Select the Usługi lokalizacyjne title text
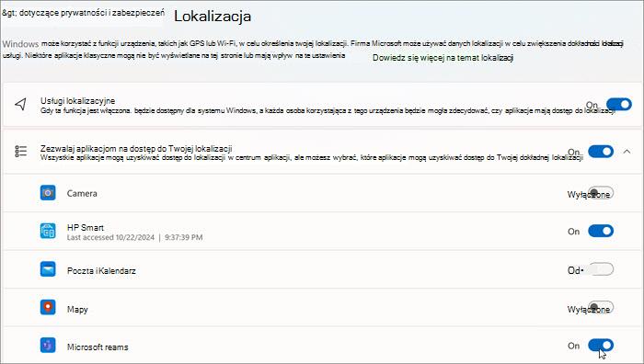Image resolution: width=644 pixels, height=364 pixels. pos(77,100)
